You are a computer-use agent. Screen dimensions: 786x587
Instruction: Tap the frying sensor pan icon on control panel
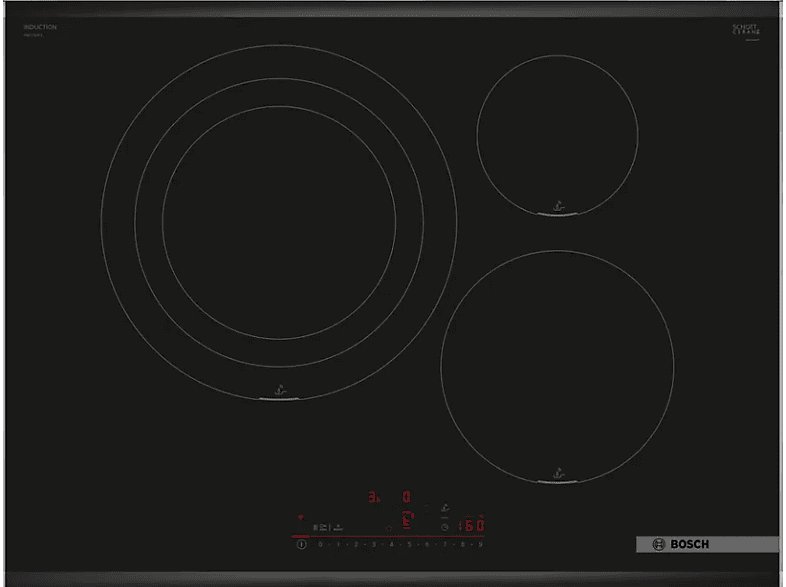tap(444, 508)
